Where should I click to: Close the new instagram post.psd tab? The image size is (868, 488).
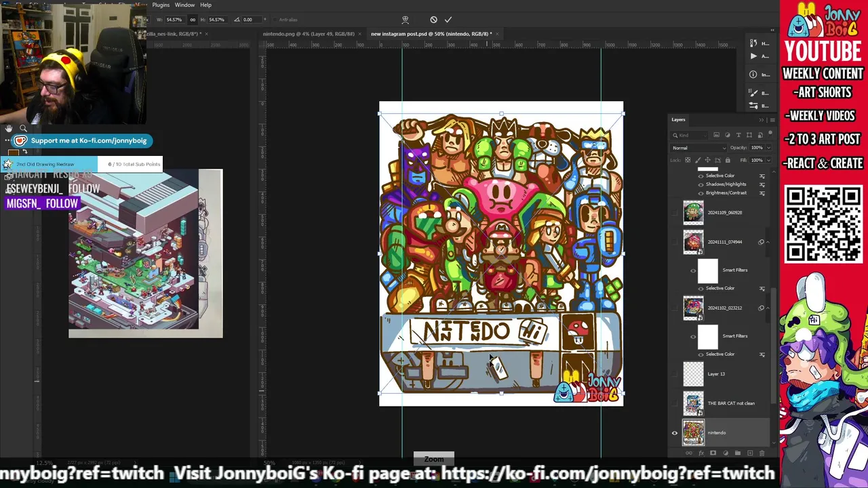click(498, 33)
